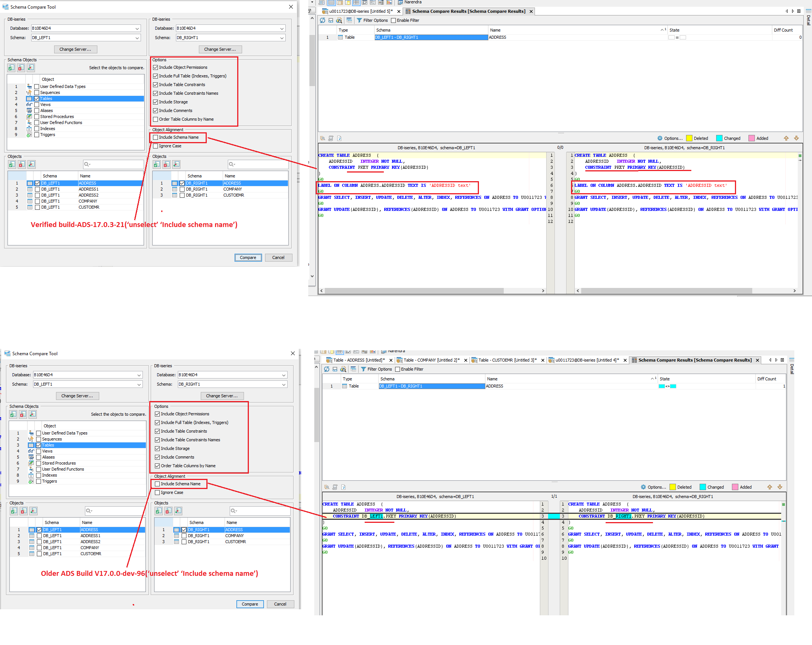Click left Change Server button in lower dialog

(77, 396)
